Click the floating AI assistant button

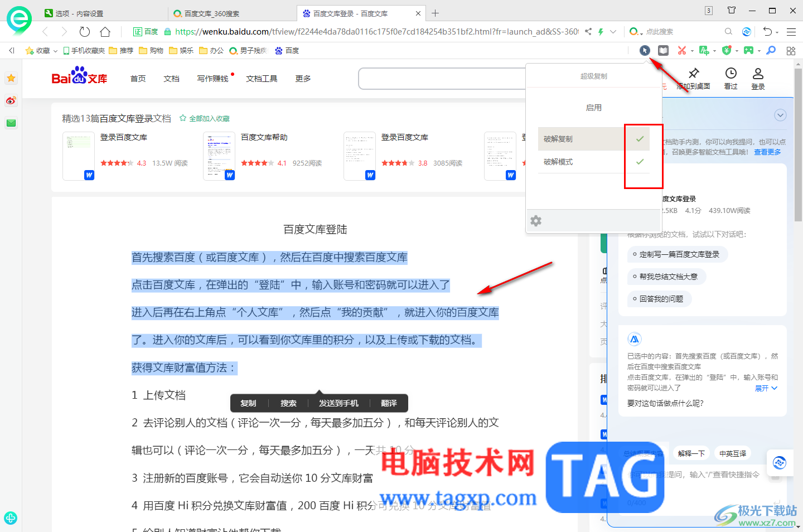pyautogui.click(x=780, y=462)
